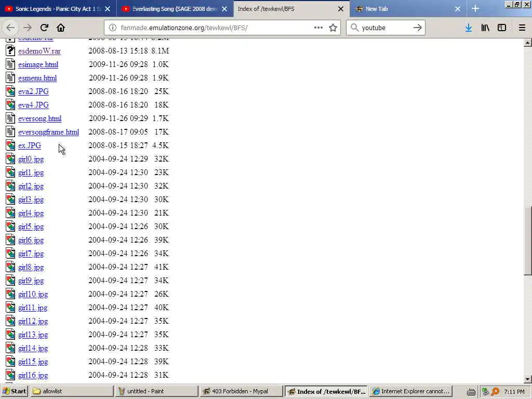This screenshot has height=399, width=532.
Task: Select date 2008-08-13 15:18 of esdemoW.rar
Action: [118, 51]
